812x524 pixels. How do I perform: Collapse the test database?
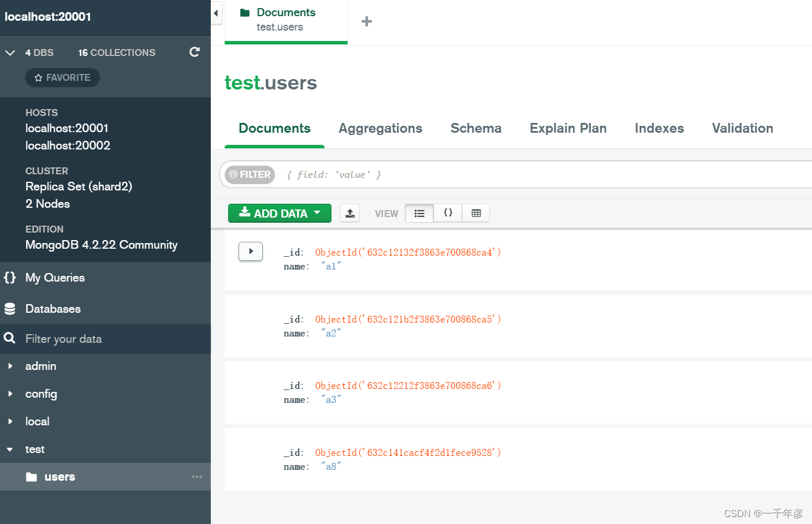click(x=10, y=449)
